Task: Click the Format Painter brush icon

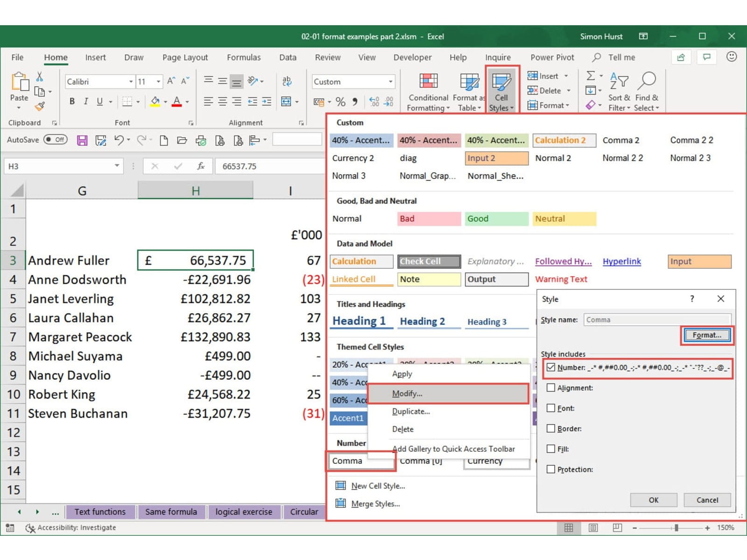Action: (x=40, y=106)
